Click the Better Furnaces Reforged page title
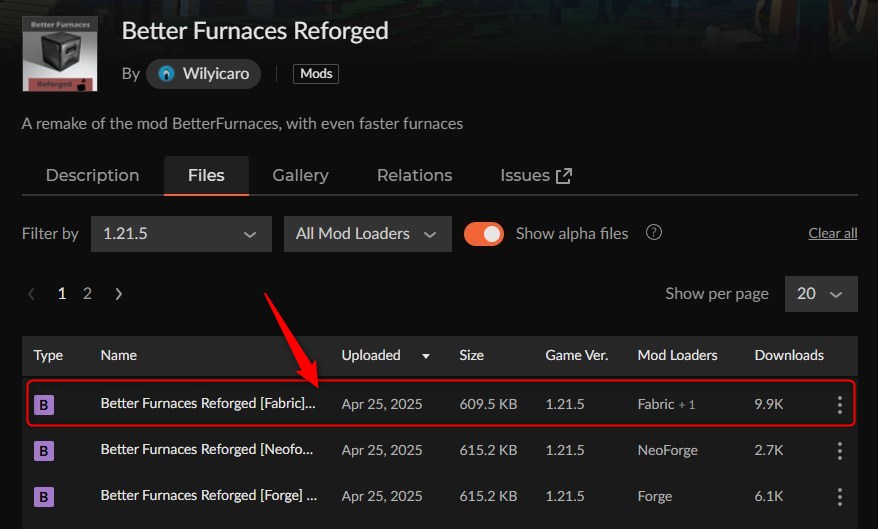878x529 pixels. click(255, 31)
